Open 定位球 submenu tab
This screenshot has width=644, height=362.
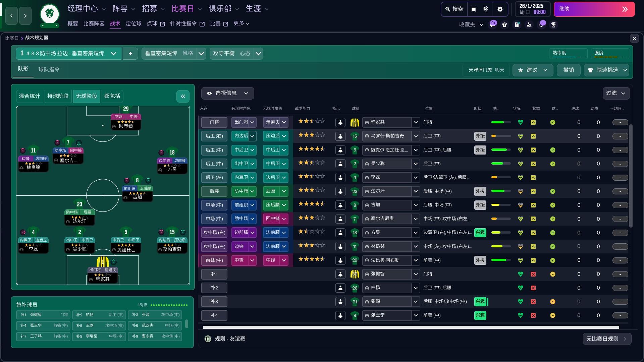(x=133, y=23)
